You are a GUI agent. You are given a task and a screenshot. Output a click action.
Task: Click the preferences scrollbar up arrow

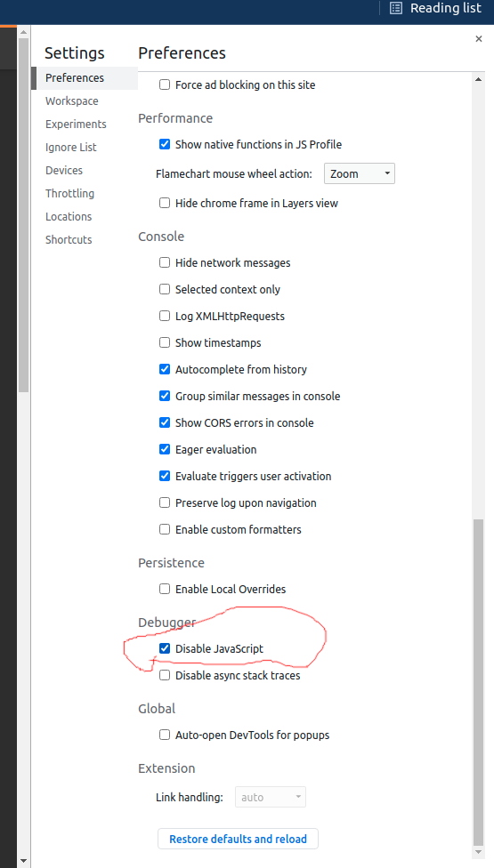pos(478,79)
